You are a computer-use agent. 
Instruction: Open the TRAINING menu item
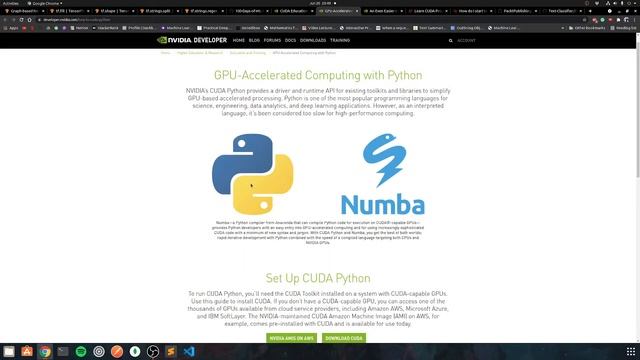coord(340,40)
